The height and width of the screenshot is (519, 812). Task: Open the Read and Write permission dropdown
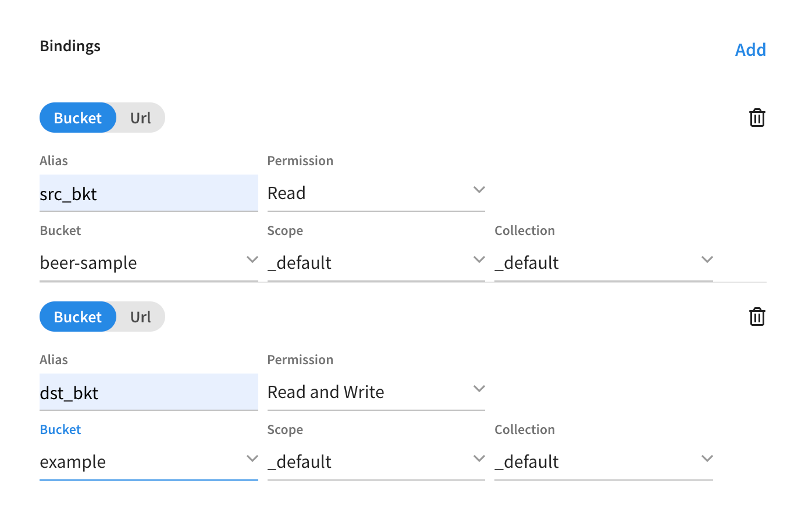(x=376, y=392)
